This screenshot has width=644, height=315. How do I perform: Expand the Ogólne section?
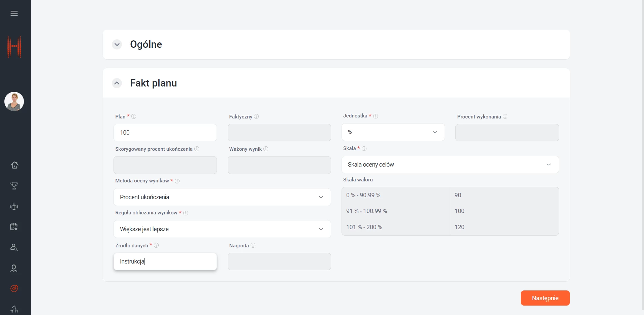coord(117,44)
